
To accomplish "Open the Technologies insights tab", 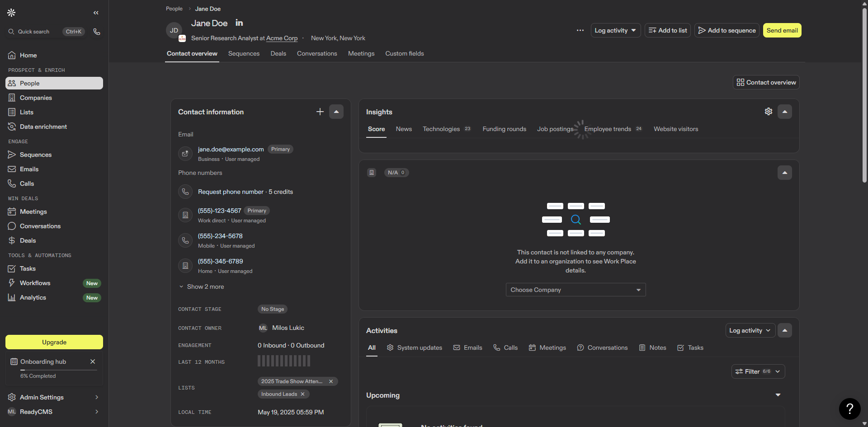I will (x=447, y=129).
